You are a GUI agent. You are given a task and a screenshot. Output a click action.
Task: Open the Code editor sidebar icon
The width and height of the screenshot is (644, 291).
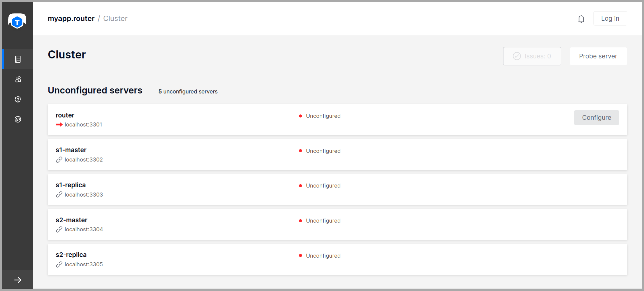18,119
